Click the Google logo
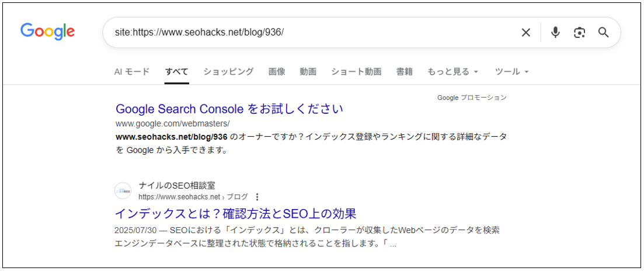 coord(47,32)
